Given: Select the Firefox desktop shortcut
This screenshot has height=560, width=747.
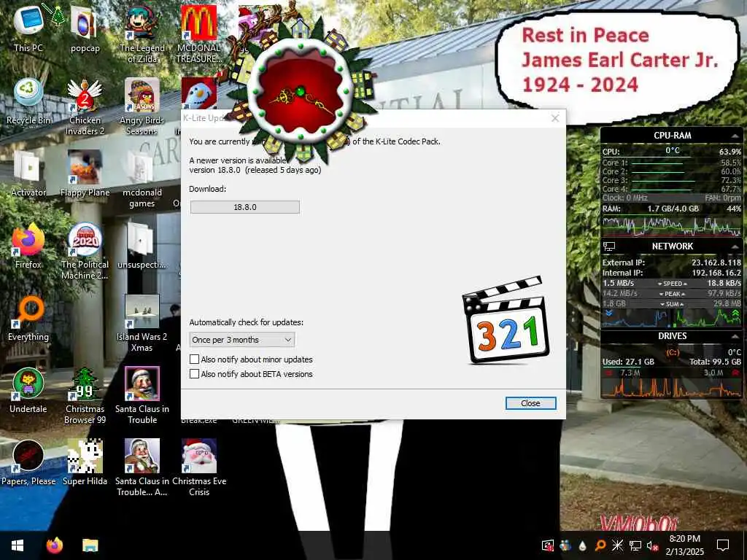Looking at the screenshot, I should pos(28,246).
